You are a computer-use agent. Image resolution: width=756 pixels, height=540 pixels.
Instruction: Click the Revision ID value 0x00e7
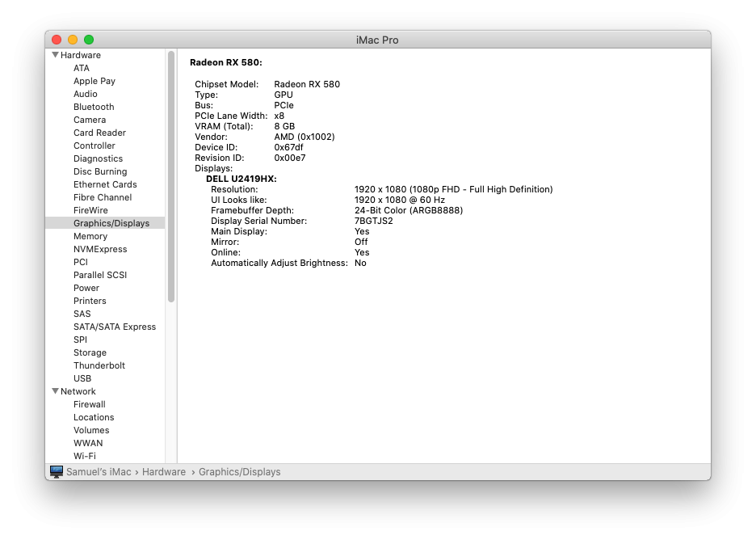pyautogui.click(x=290, y=158)
